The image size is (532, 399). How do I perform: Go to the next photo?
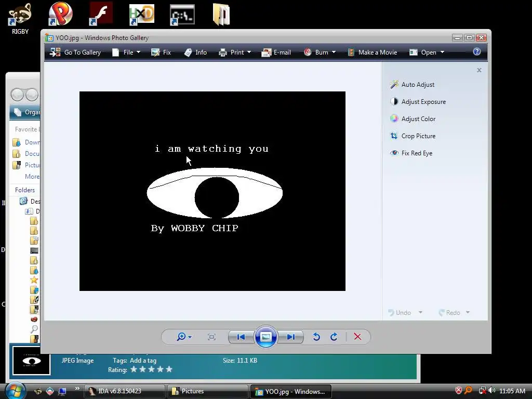[x=290, y=337]
